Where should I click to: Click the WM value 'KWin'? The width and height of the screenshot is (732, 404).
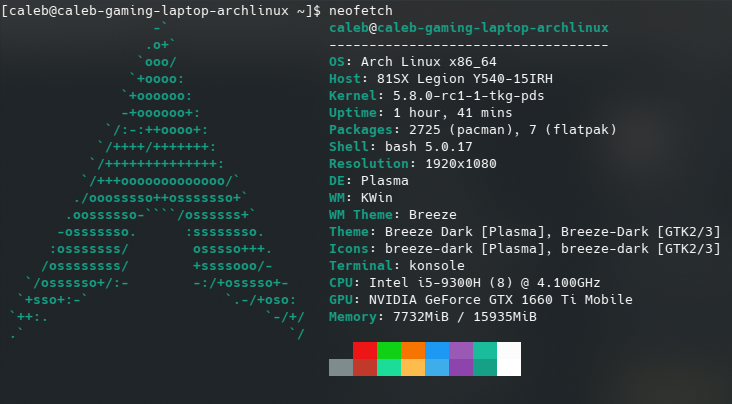click(x=377, y=198)
